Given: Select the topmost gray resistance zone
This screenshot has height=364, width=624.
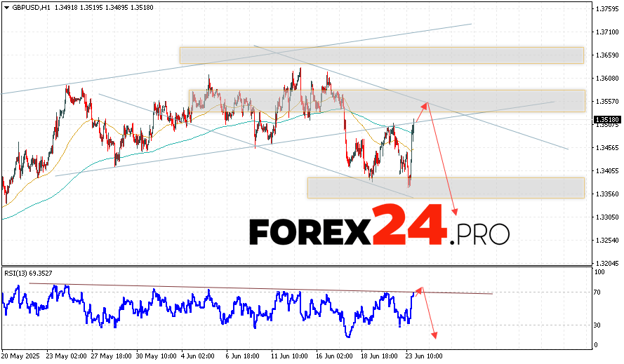Looking at the screenshot, I should (381, 55).
